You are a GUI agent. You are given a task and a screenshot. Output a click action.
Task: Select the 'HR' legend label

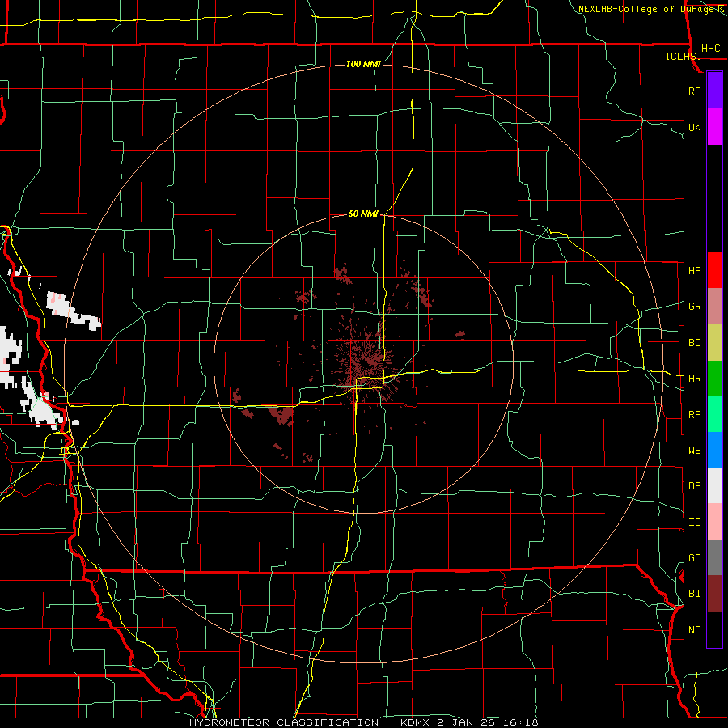tap(694, 379)
